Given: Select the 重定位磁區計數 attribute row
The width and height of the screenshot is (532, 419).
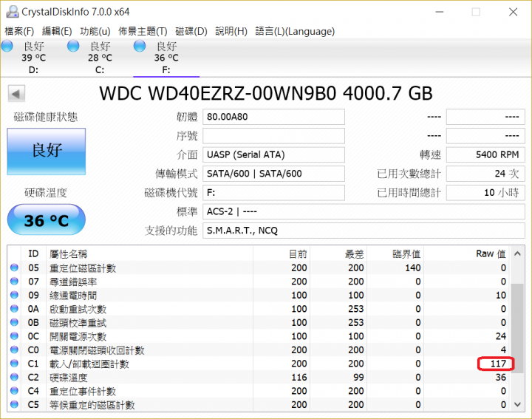Looking at the screenshot, I should click(x=259, y=268).
